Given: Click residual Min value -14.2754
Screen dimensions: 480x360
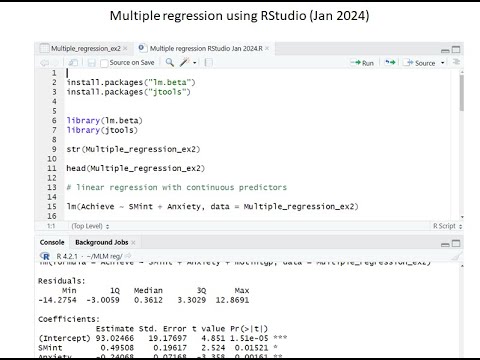Looking at the screenshot, I should [57, 300].
